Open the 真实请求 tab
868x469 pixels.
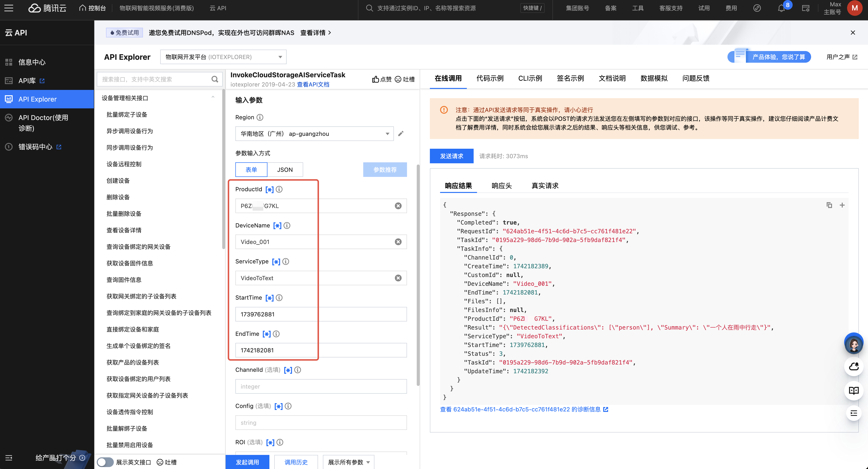545,186
